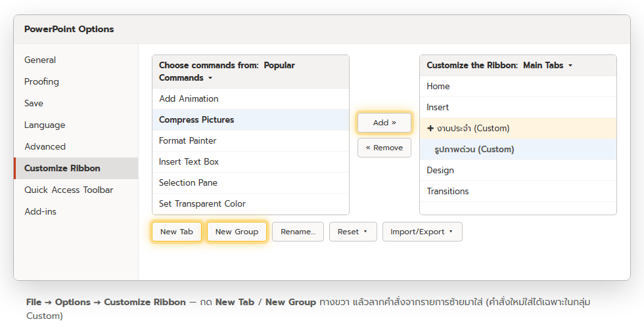Select the Insert Text Box command
Image resolution: width=644 pixels, height=336 pixels.
(250, 161)
